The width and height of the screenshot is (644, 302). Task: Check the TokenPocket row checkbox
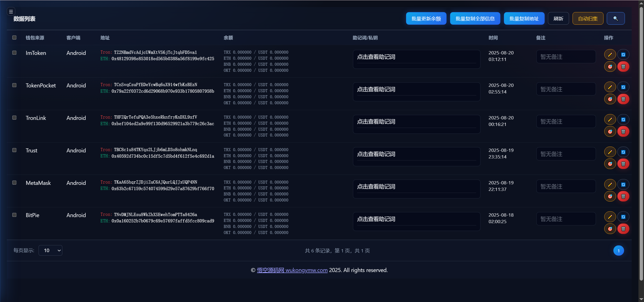tap(14, 85)
